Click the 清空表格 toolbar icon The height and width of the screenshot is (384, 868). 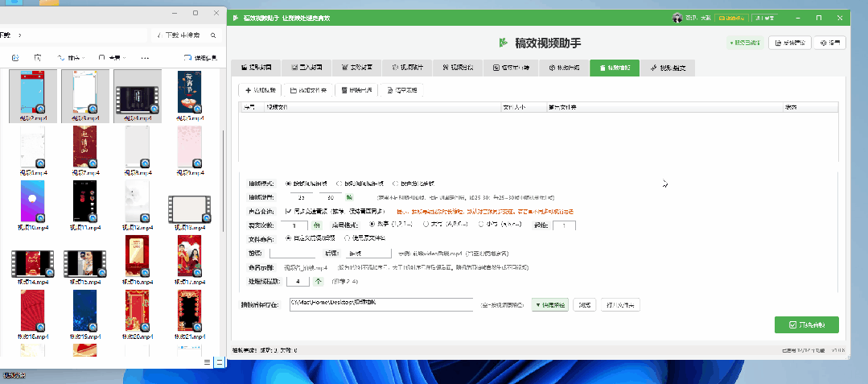tap(390, 90)
